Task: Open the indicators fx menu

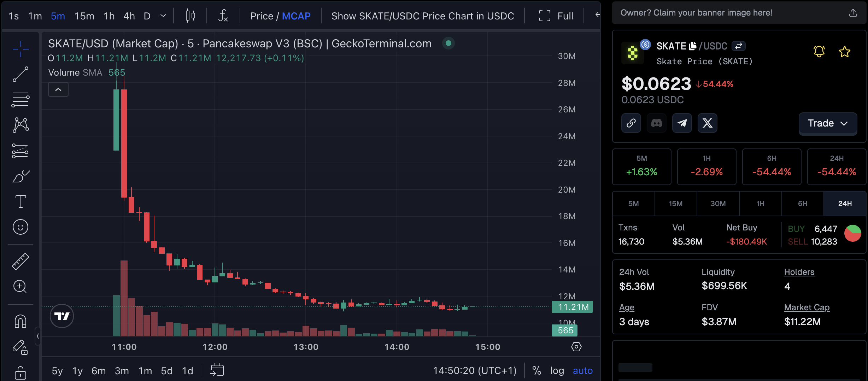Action: click(x=222, y=16)
